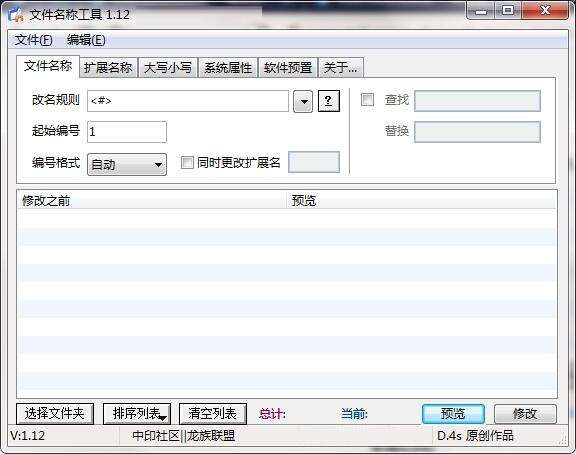The height and width of the screenshot is (454, 576).
Task: Select the 关于... tab
Action: [x=341, y=68]
